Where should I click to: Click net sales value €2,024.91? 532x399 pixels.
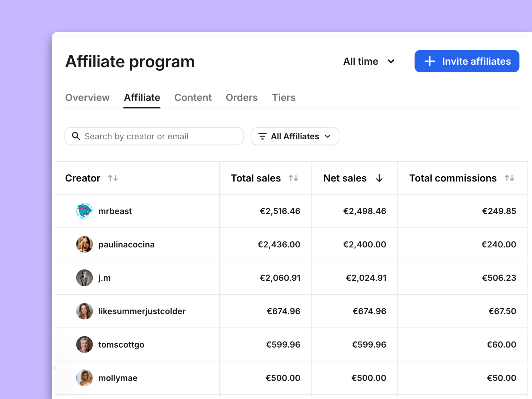coord(366,278)
